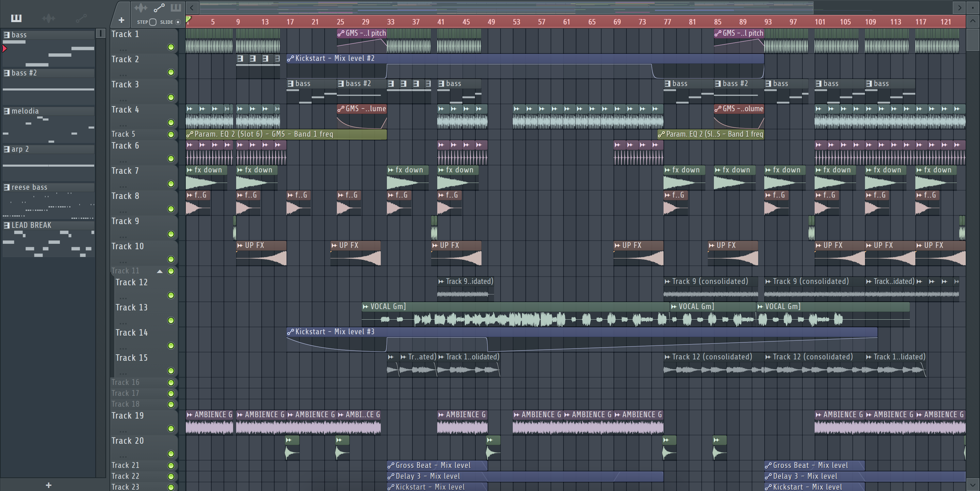
Task: Add a new pattern with the picker plus button
Action: click(48, 485)
